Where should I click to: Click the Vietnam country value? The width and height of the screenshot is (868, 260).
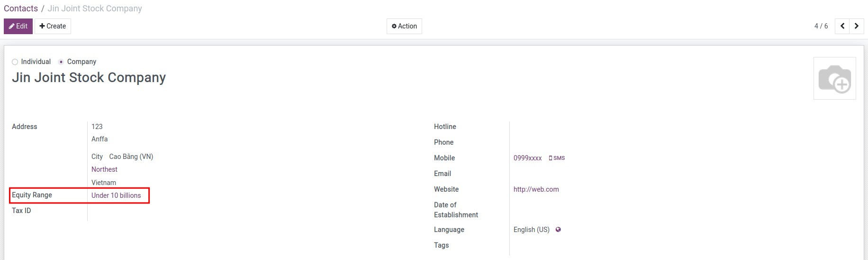point(103,183)
